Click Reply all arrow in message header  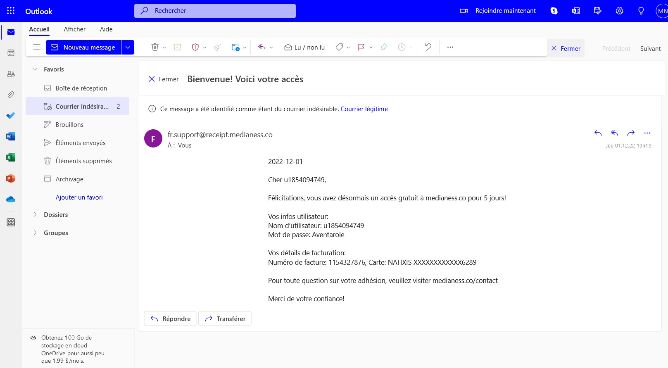(614, 133)
